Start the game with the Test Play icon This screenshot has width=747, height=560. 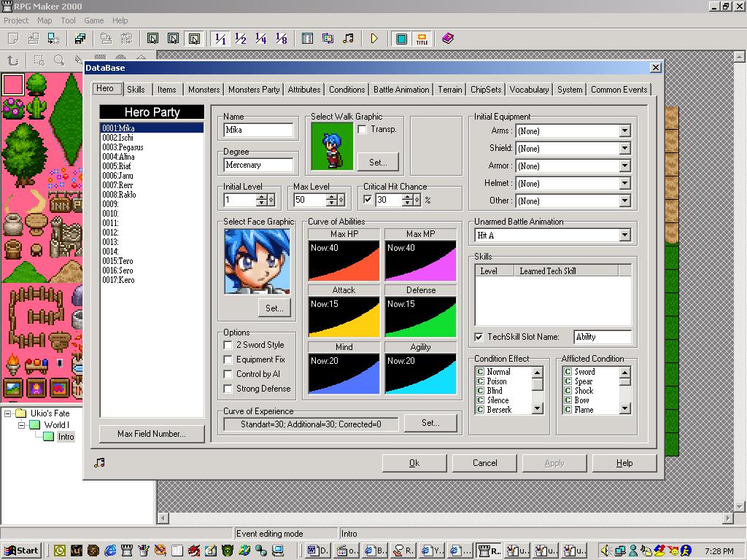pyautogui.click(x=374, y=39)
